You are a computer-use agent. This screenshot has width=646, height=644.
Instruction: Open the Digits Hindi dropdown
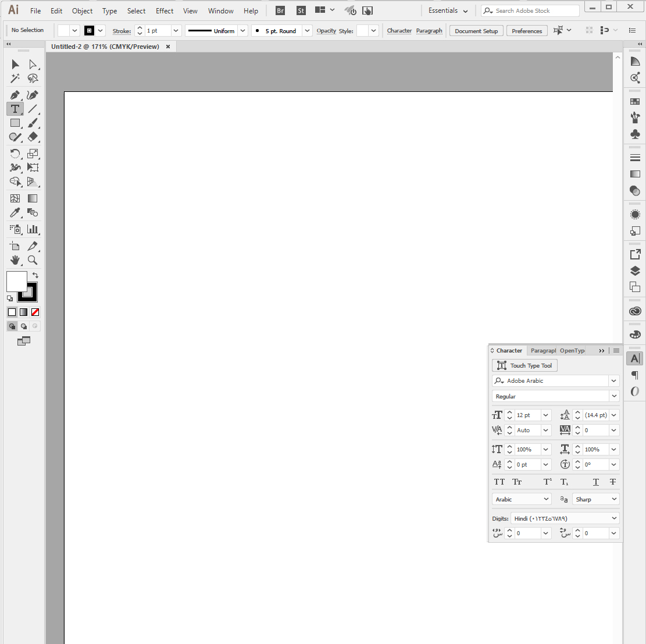click(x=613, y=518)
